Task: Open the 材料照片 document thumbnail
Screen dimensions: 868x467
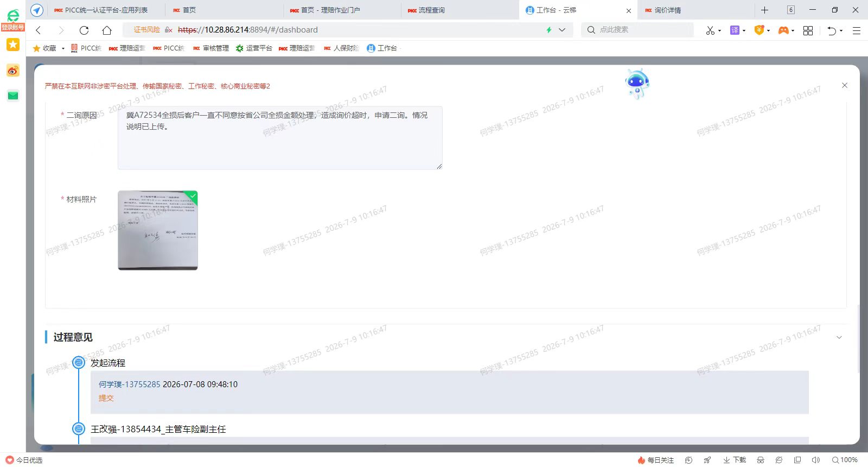Action: 158,230
